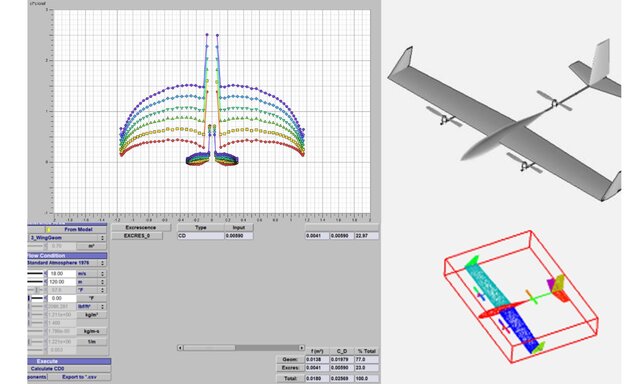
Task: Click the kg/m-s viscosity unit button
Action: coord(91,331)
